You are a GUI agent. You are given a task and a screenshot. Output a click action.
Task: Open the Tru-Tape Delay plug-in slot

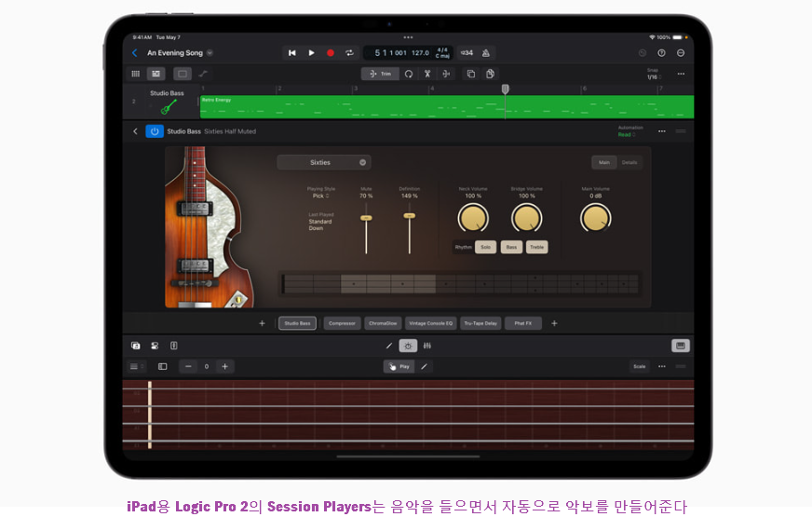pos(480,323)
